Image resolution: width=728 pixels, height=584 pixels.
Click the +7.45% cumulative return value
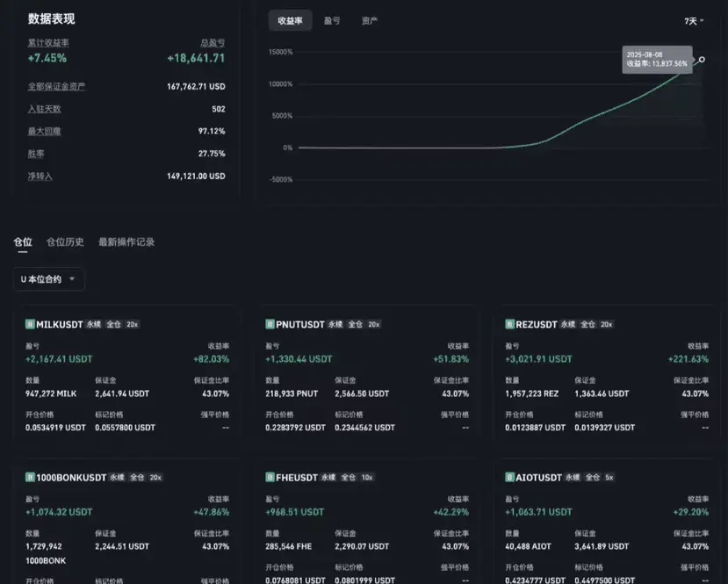(x=47, y=58)
